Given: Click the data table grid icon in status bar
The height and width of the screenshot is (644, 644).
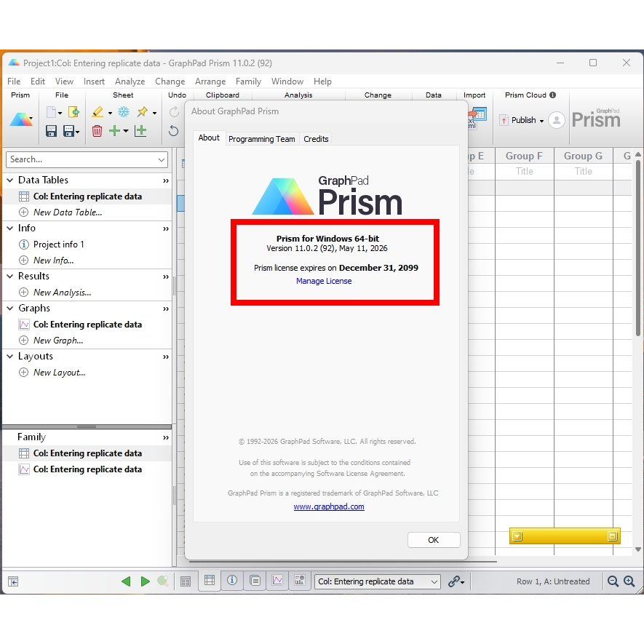Looking at the screenshot, I should [210, 581].
